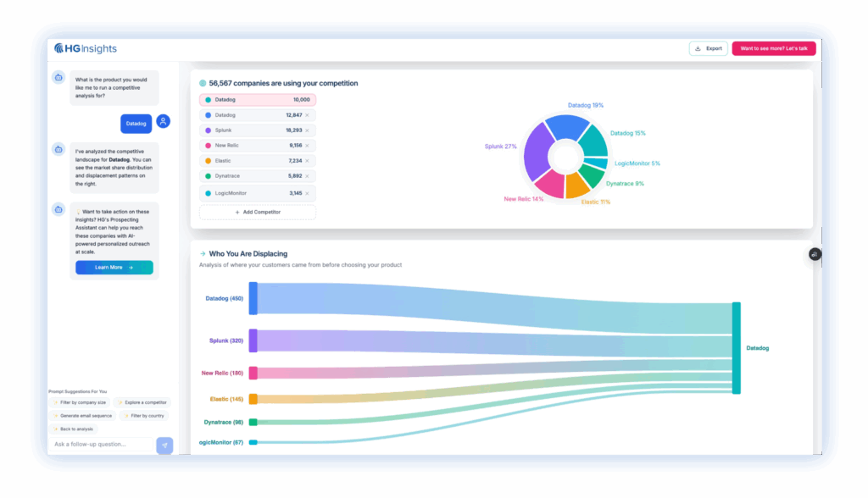Click the teal color dot next to Datadog
The height and width of the screenshot is (498, 868).
tap(210, 99)
